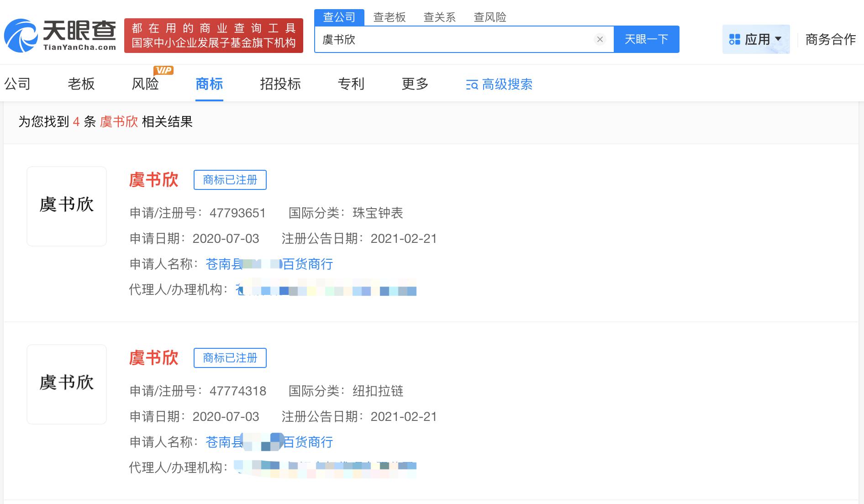Go to the 专利 tab

(351, 84)
